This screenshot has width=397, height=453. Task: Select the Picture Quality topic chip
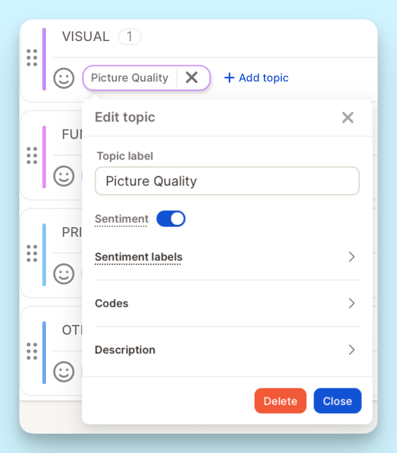130,78
